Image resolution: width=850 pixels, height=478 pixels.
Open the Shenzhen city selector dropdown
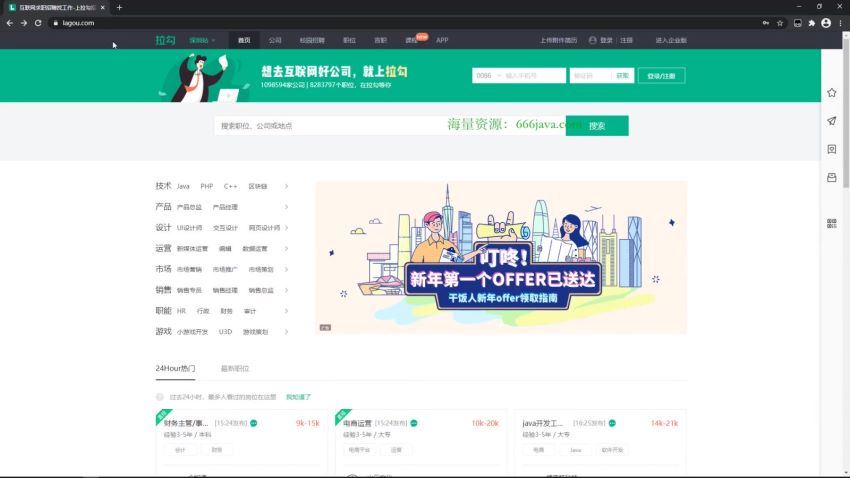point(202,41)
